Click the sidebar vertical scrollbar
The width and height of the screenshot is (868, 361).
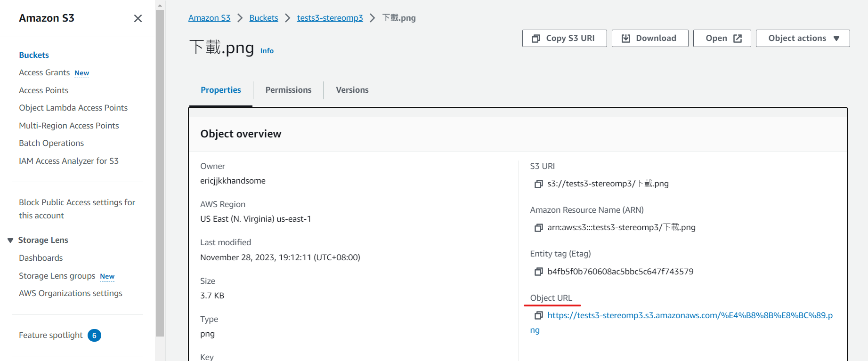(160, 173)
